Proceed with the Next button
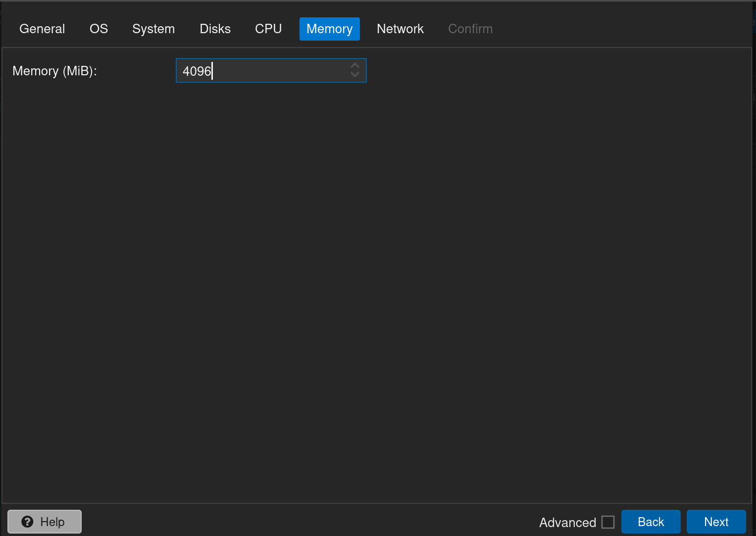756x536 pixels. 716,522
